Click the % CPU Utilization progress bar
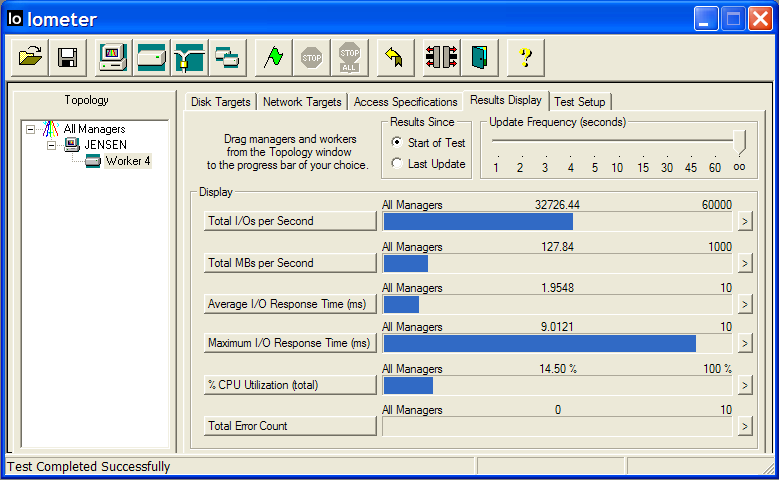Viewport: 779px width, 480px height. click(x=557, y=385)
